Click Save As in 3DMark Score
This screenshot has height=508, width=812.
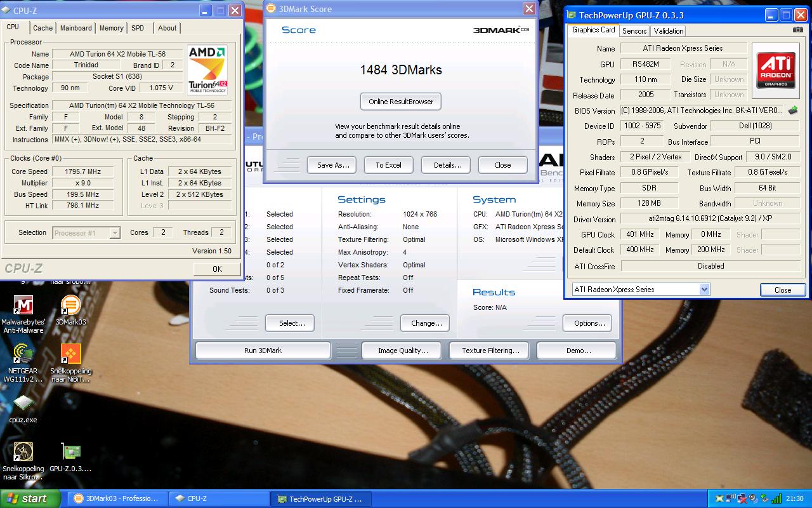[x=333, y=165]
